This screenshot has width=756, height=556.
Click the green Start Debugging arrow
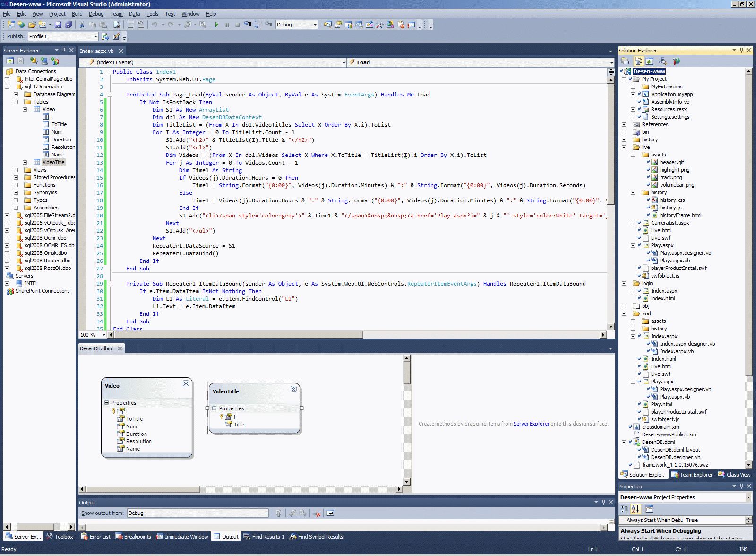pyautogui.click(x=216, y=25)
